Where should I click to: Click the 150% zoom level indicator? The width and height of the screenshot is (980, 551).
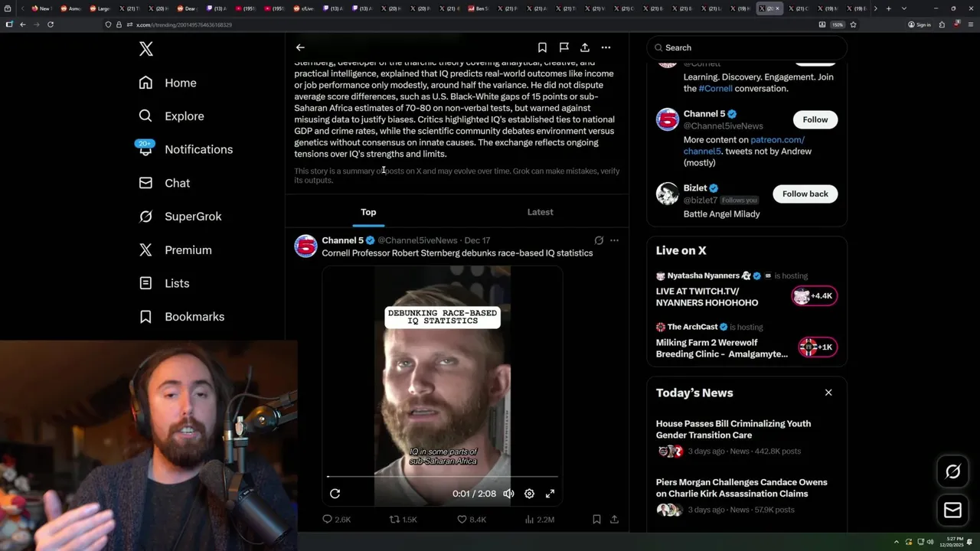pos(838,24)
